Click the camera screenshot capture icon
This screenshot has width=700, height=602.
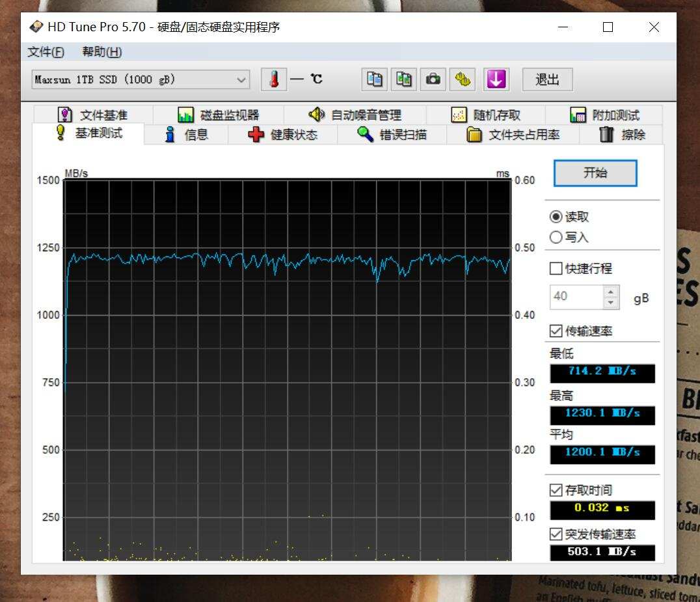pos(433,78)
